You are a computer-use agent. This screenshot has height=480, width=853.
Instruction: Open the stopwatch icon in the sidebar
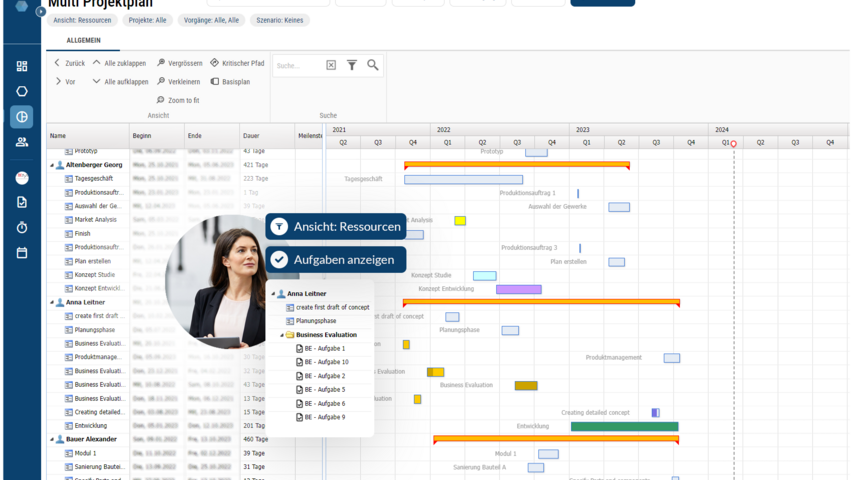[22, 227]
